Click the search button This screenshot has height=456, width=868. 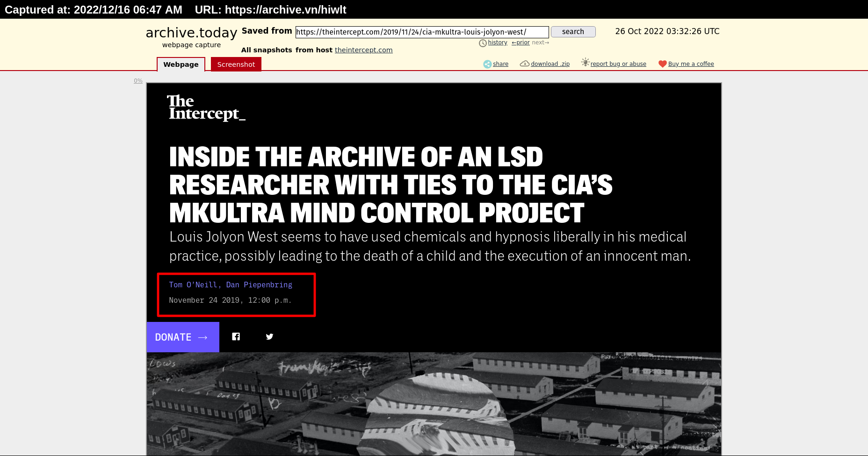coord(573,32)
